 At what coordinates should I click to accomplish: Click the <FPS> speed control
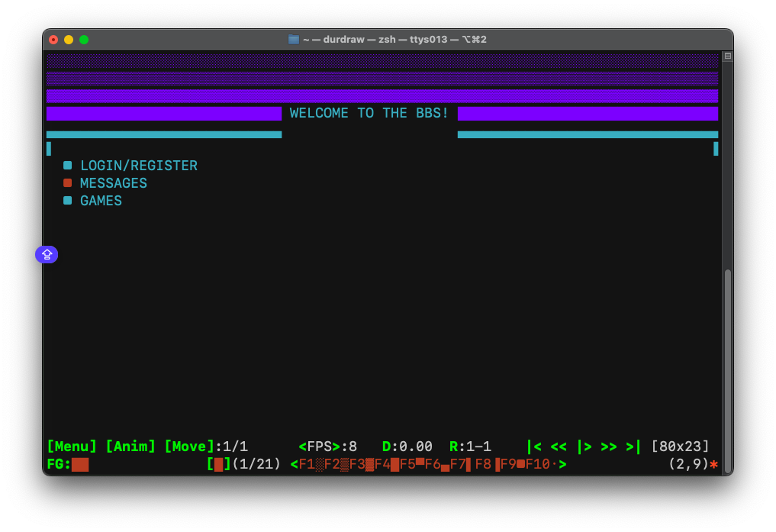click(x=319, y=447)
